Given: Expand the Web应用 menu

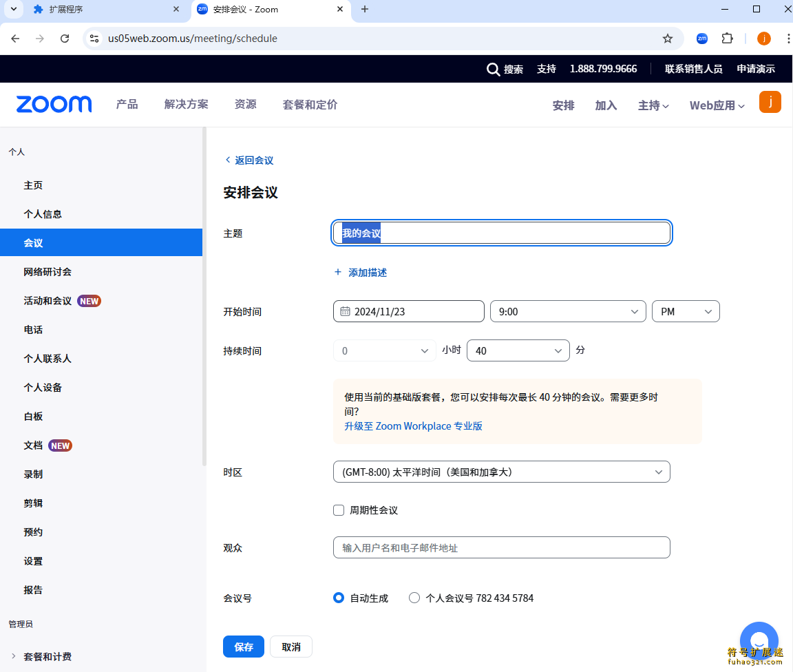Looking at the screenshot, I should [x=717, y=105].
